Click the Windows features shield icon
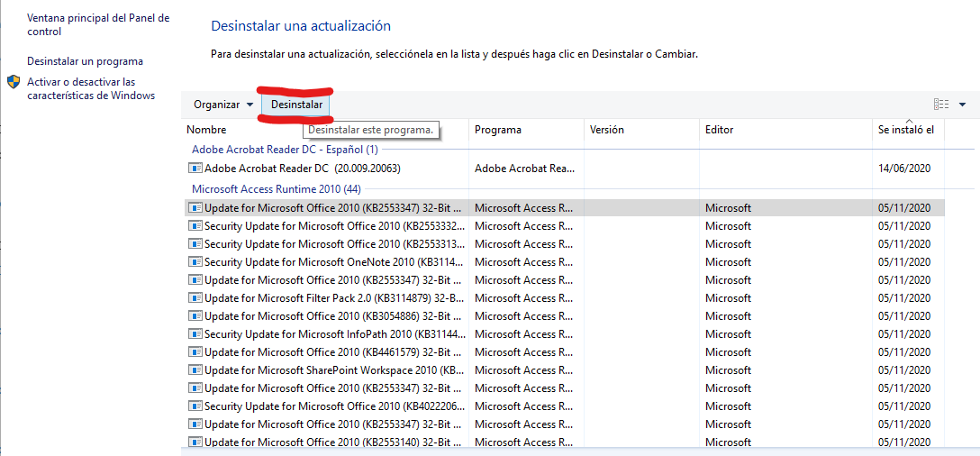 [x=14, y=83]
